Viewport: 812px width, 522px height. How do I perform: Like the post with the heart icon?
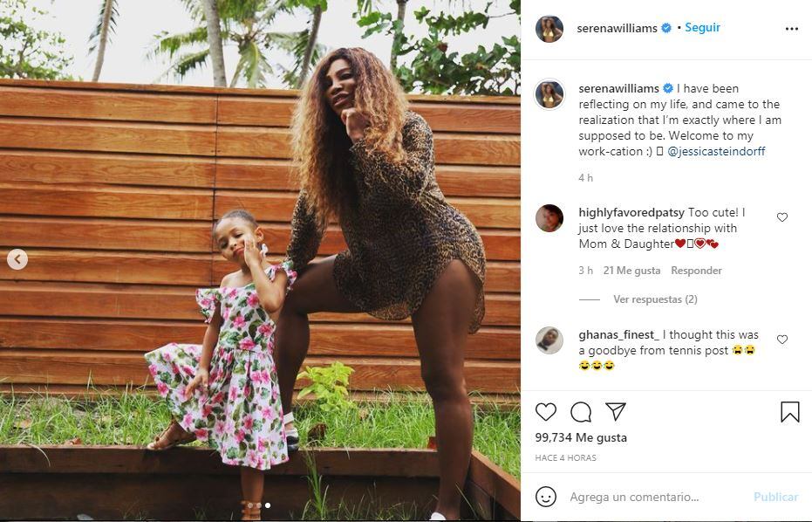pos(546,412)
